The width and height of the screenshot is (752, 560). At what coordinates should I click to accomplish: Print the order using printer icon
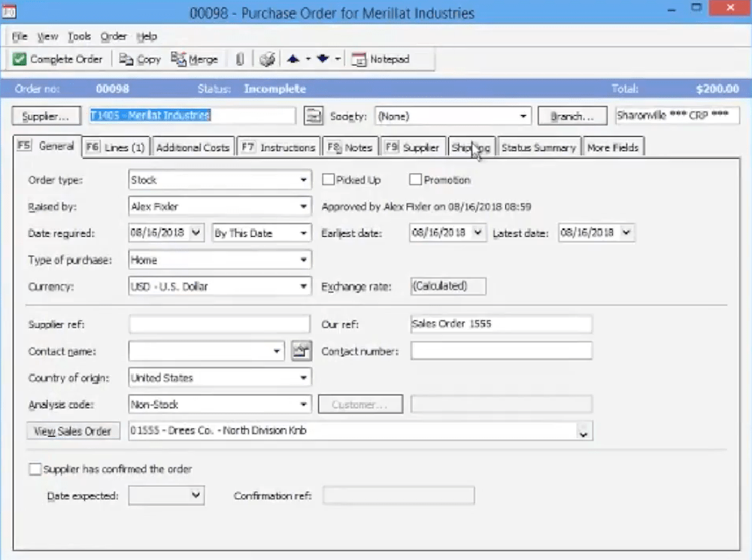coord(268,59)
